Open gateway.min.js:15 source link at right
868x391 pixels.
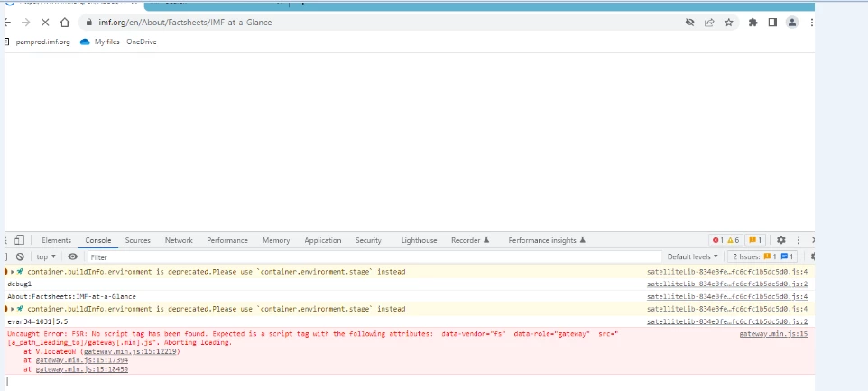point(773,334)
